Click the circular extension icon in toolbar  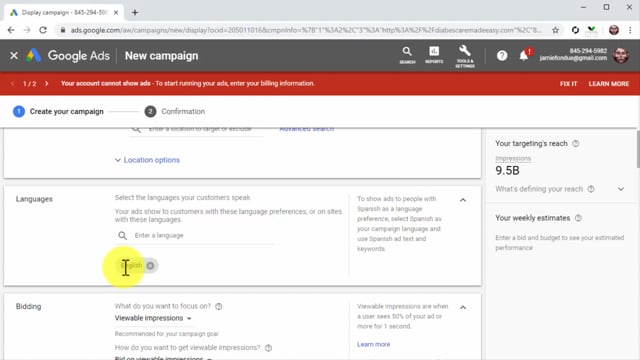pos(575,30)
